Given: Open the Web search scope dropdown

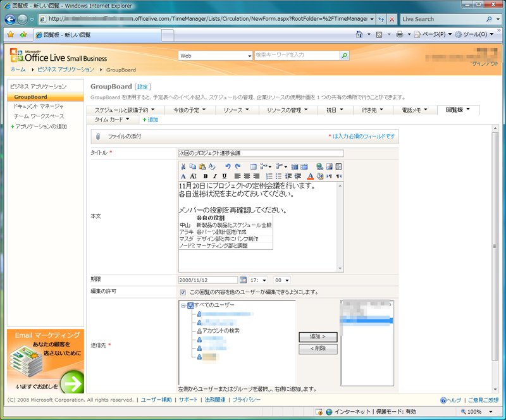Looking at the screenshot, I should point(215,56).
